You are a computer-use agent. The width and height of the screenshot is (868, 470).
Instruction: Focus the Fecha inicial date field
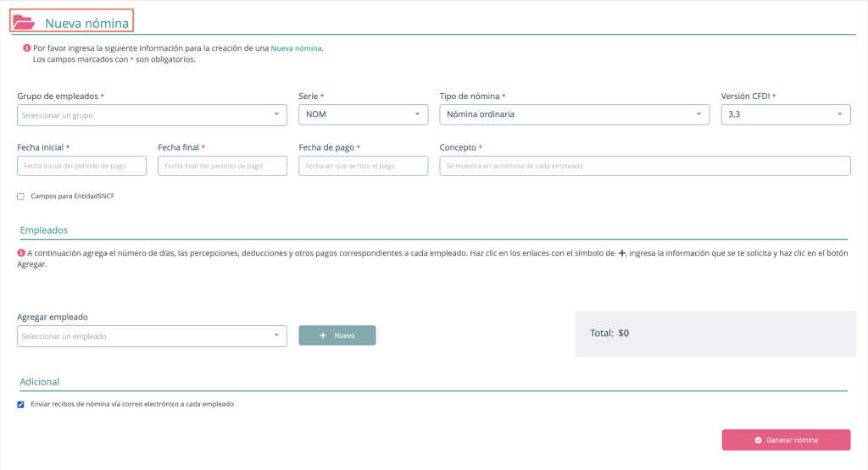pyautogui.click(x=81, y=166)
